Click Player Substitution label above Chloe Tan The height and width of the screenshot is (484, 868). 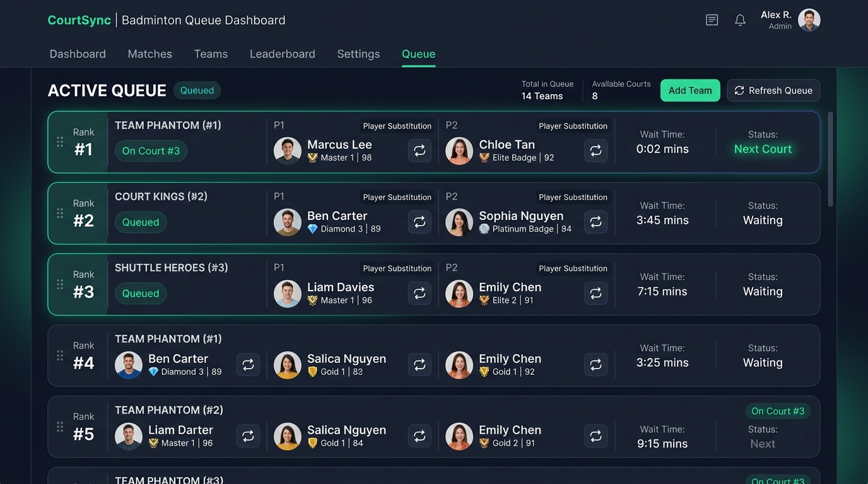[x=573, y=126]
